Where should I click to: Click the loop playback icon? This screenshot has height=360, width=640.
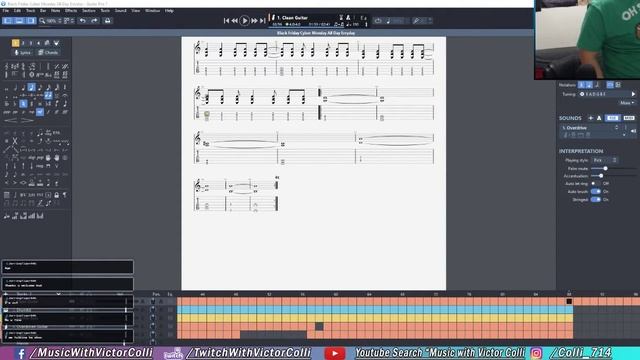(x=378, y=20)
